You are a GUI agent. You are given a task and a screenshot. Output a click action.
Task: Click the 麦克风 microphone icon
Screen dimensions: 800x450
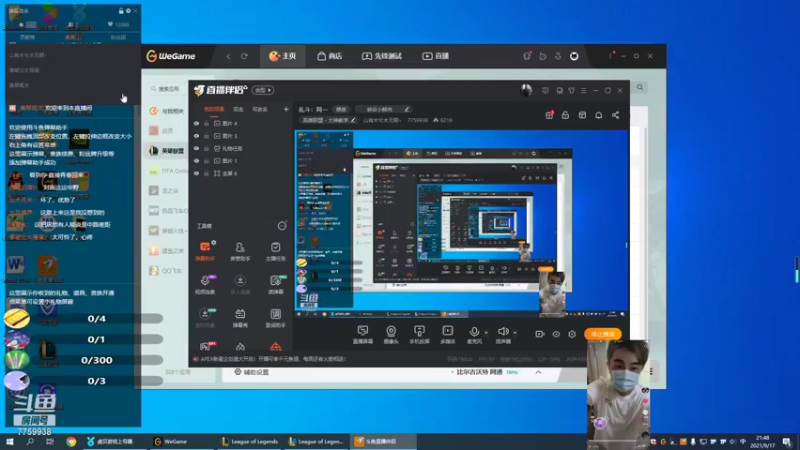[x=474, y=332]
